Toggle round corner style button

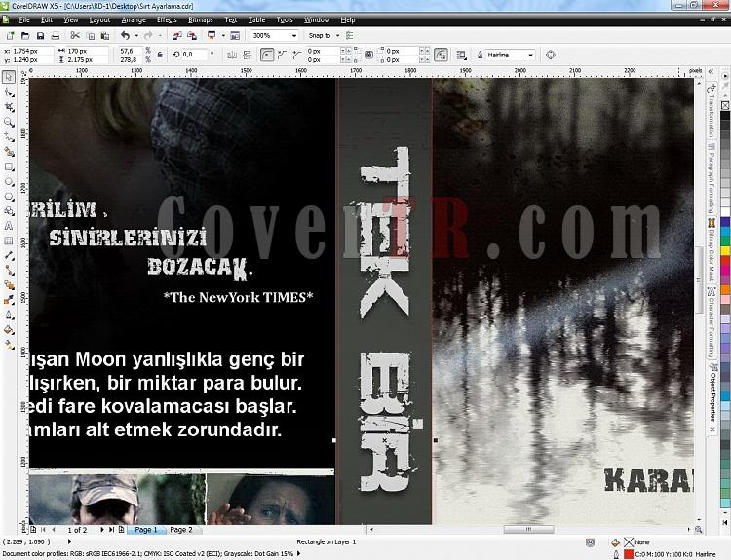(267, 55)
